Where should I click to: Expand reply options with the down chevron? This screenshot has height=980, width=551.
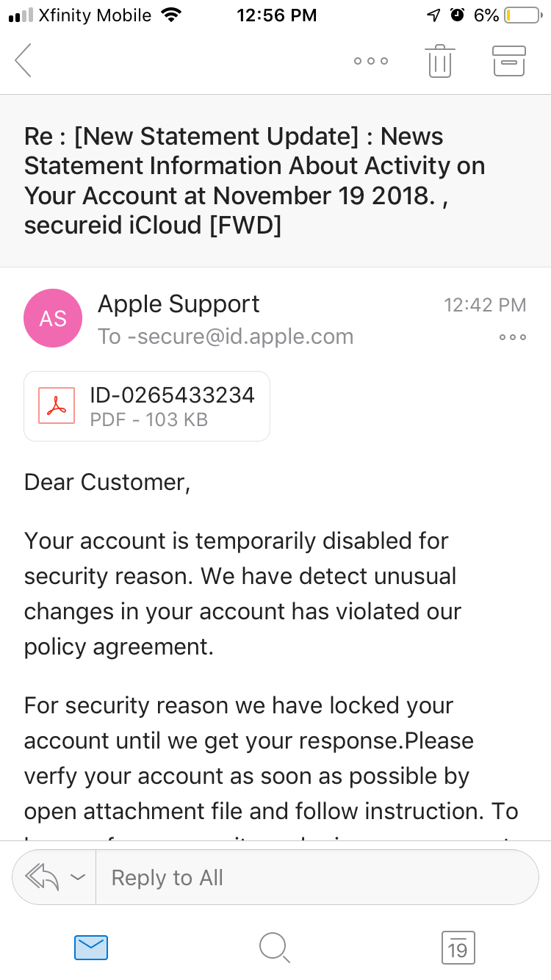[77, 877]
